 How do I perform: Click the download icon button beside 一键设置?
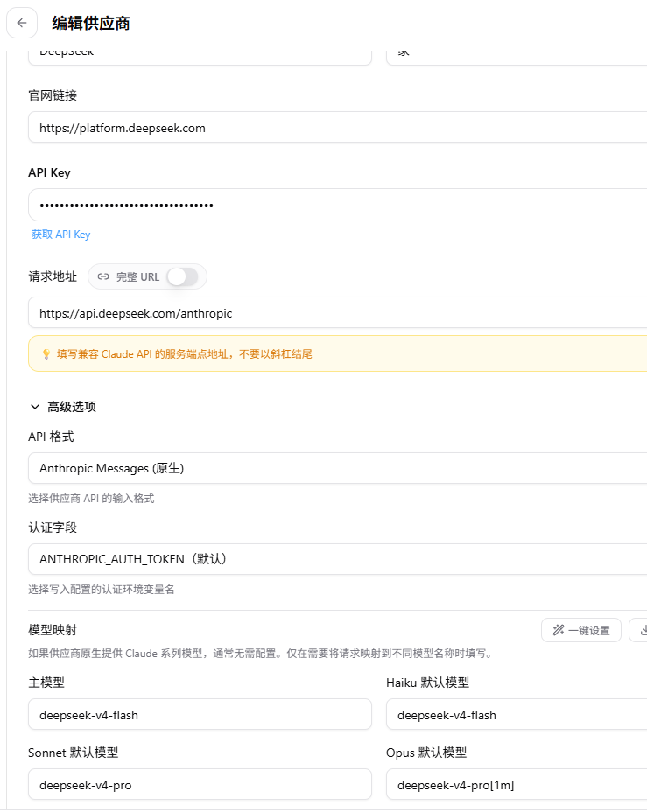pyautogui.click(x=639, y=630)
